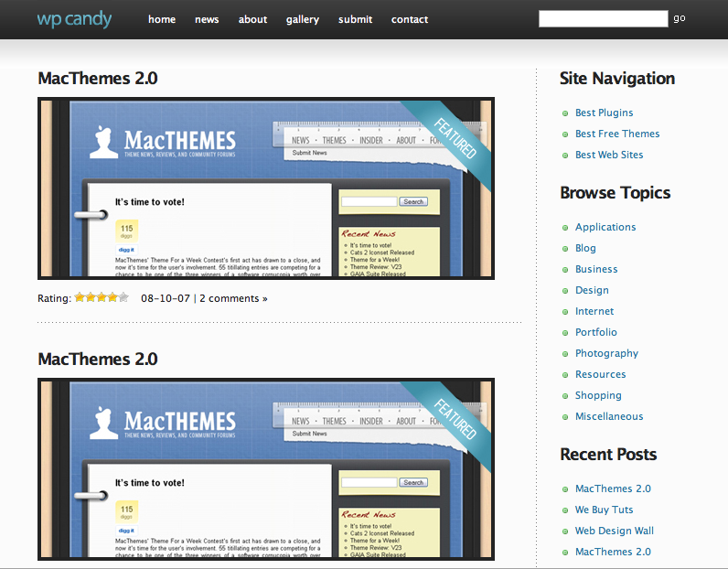
Task: Click the 08-10-07 post date
Action: (x=166, y=298)
